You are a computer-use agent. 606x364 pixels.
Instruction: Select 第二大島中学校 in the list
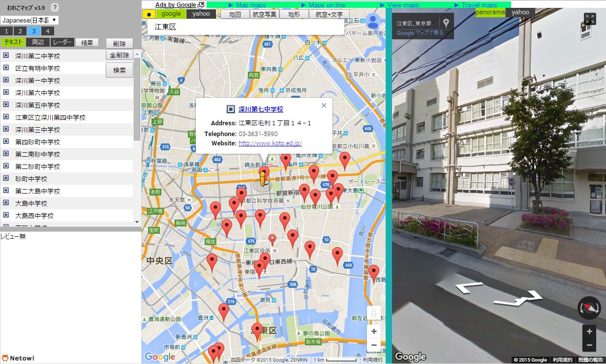click(x=66, y=191)
